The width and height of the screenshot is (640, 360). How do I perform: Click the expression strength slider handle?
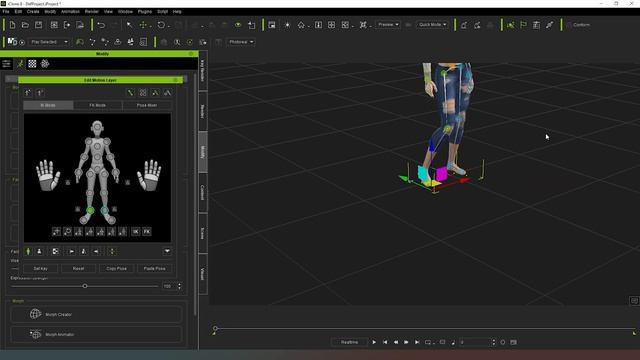[85, 286]
